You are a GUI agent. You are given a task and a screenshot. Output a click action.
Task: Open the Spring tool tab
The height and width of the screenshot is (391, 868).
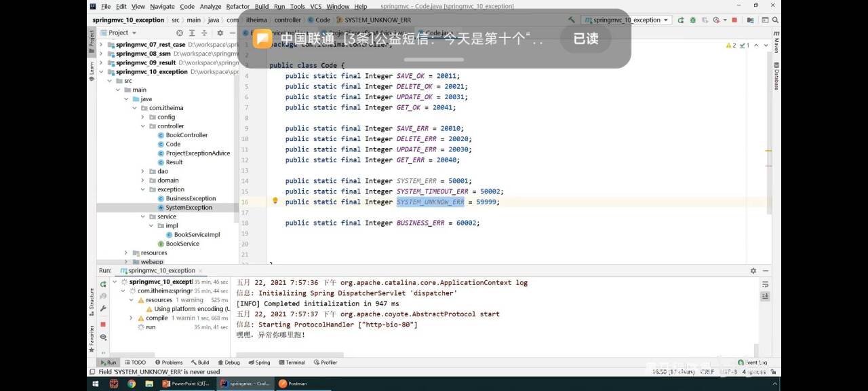click(259, 362)
